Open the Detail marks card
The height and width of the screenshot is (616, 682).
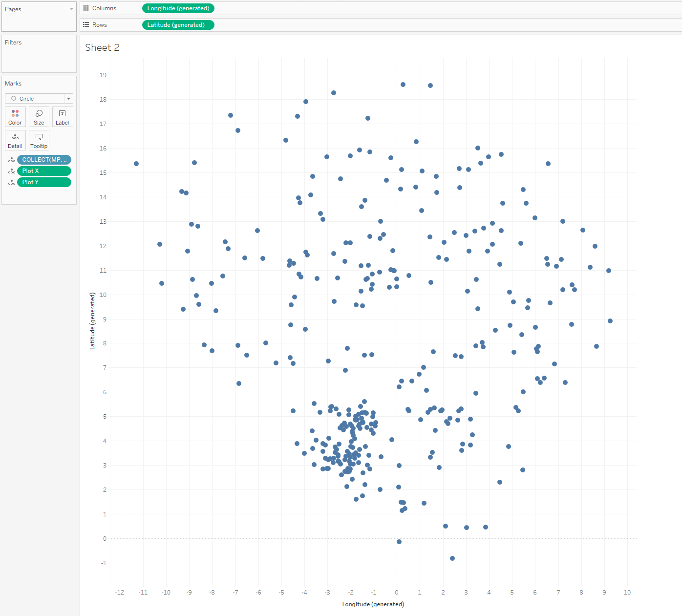coord(15,140)
